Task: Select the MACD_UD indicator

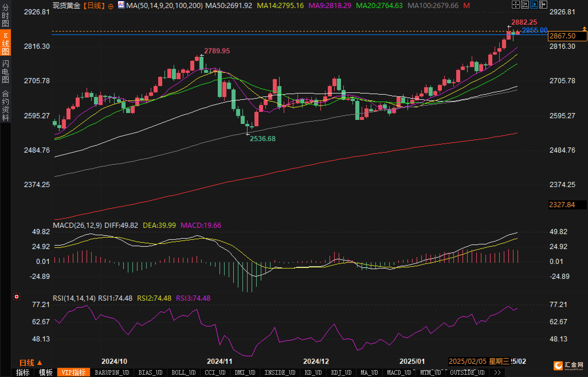Action: 399,372
